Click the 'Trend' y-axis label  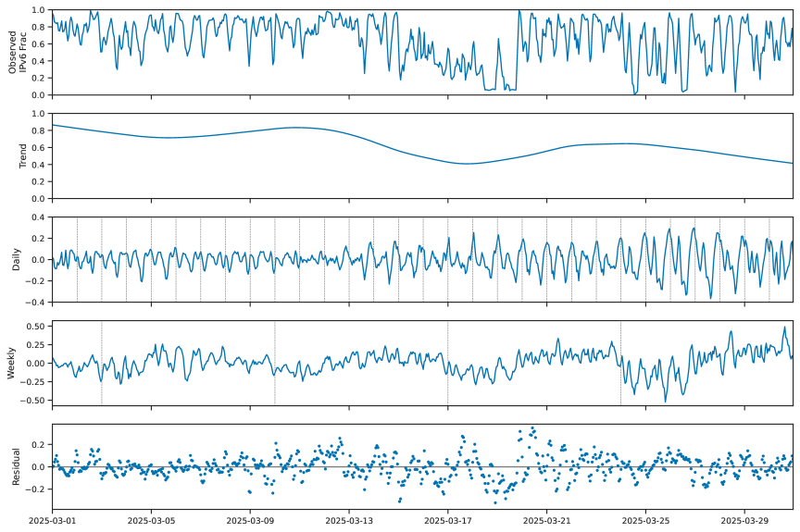(x=22, y=156)
